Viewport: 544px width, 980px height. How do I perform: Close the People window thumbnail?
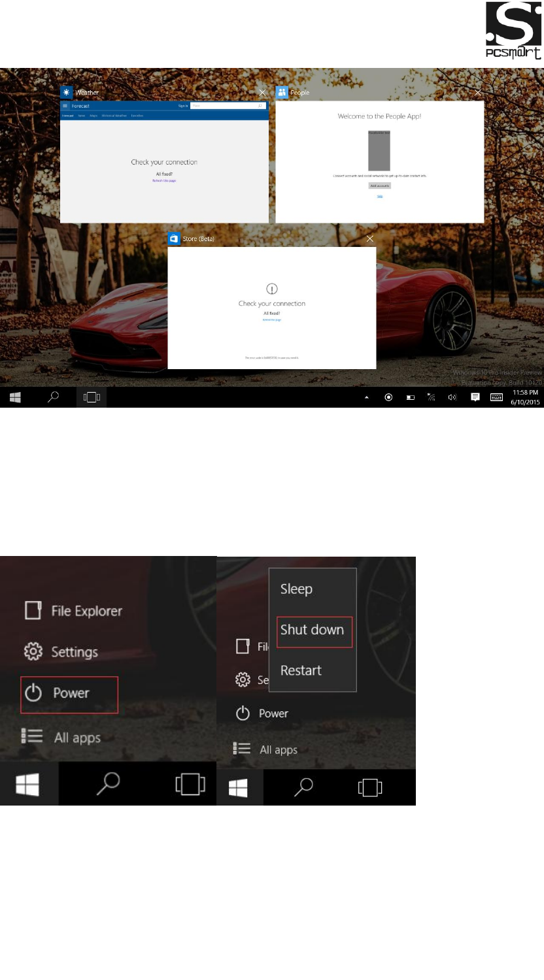478,93
